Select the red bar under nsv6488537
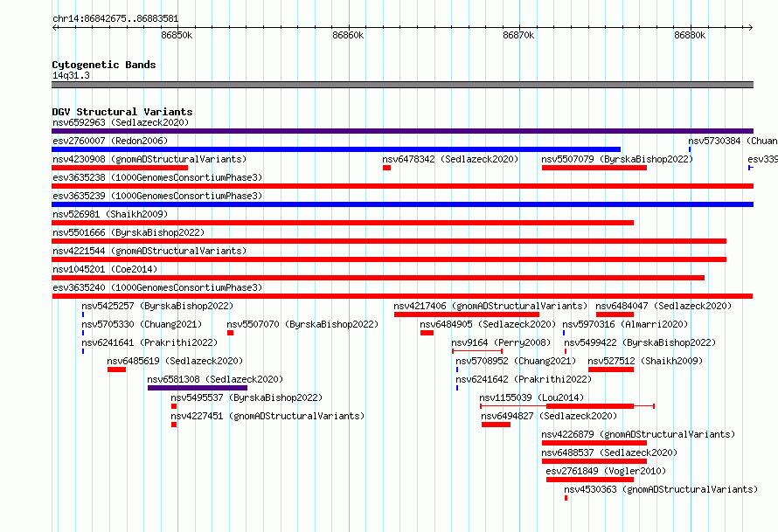The width and height of the screenshot is (778, 532). point(594,461)
